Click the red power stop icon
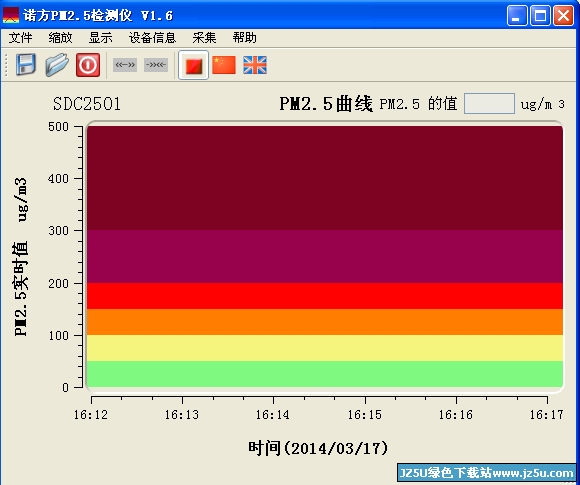The height and width of the screenshot is (485, 580). pyautogui.click(x=88, y=65)
